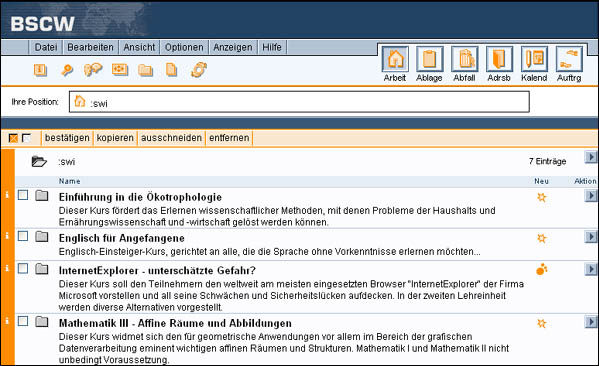
Task: Open the Datei menu
Action: pyautogui.click(x=46, y=47)
